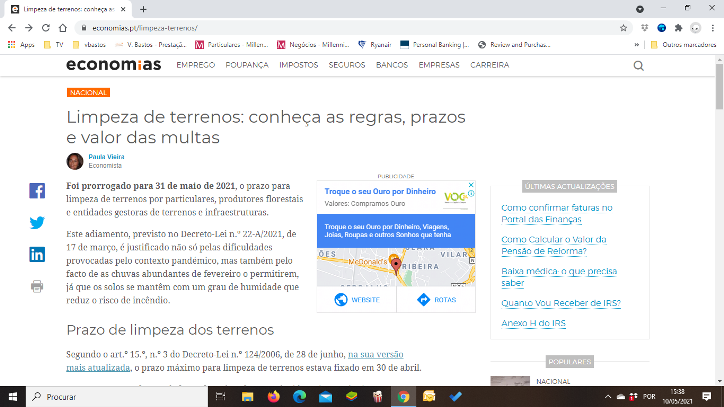Image resolution: width=724 pixels, height=407 pixels.
Task: Open the BANCOS menu
Action: pyautogui.click(x=392, y=65)
